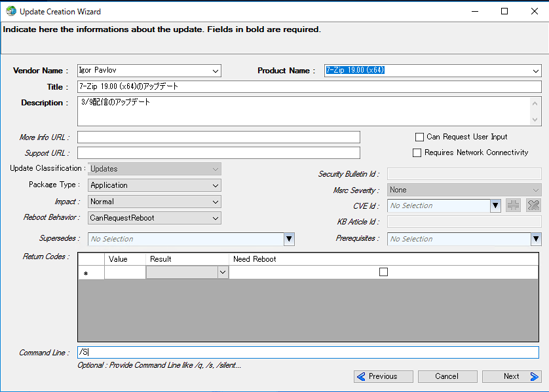
Task: Check the Need Reboot box in Return Codes
Action: pos(383,272)
